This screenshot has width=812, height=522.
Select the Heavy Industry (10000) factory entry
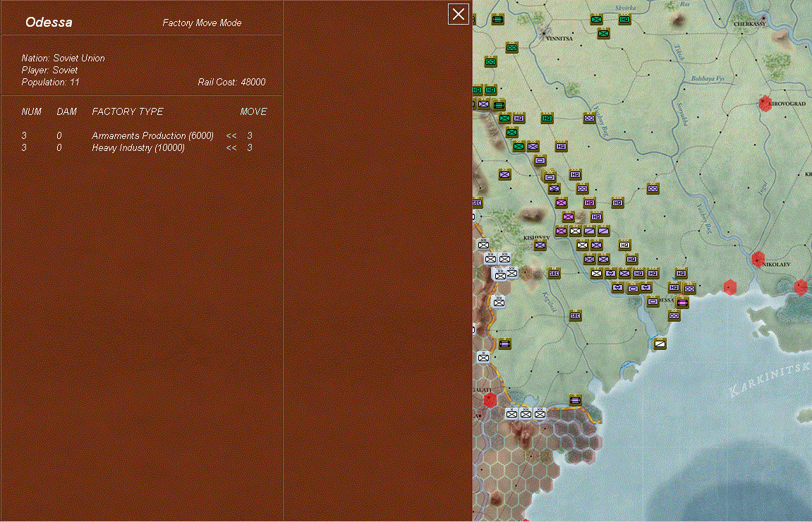pyautogui.click(x=138, y=148)
